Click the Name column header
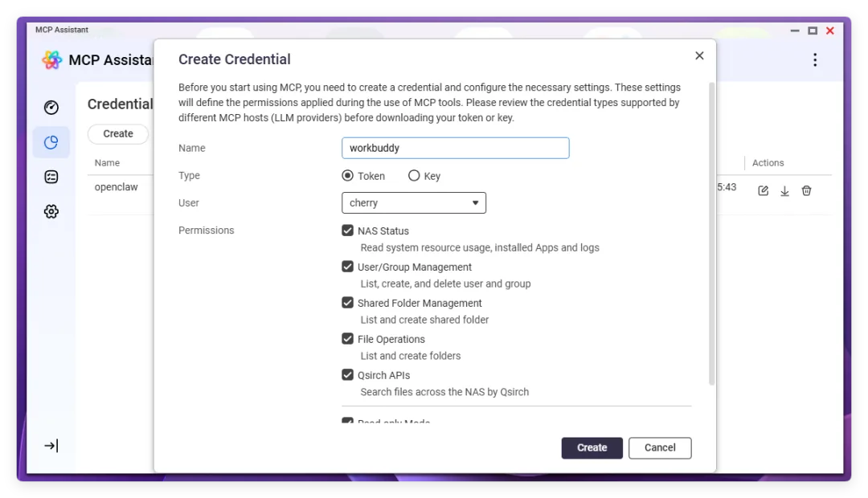This screenshot has width=868, height=498. [x=107, y=163]
